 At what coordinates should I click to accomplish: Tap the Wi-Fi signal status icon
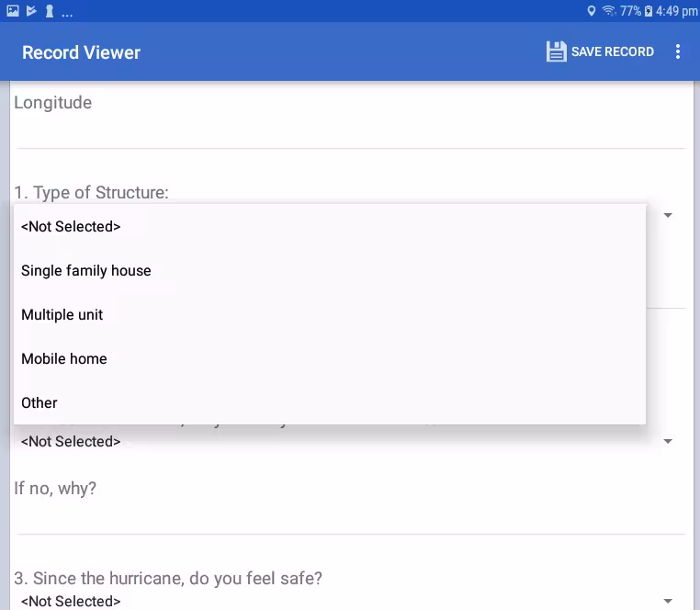click(x=609, y=10)
